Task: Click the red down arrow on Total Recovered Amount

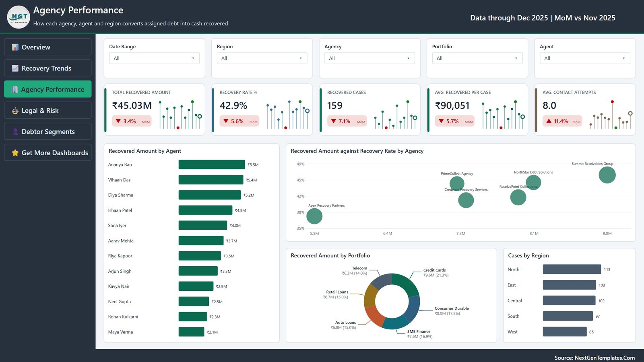Action: (118, 121)
